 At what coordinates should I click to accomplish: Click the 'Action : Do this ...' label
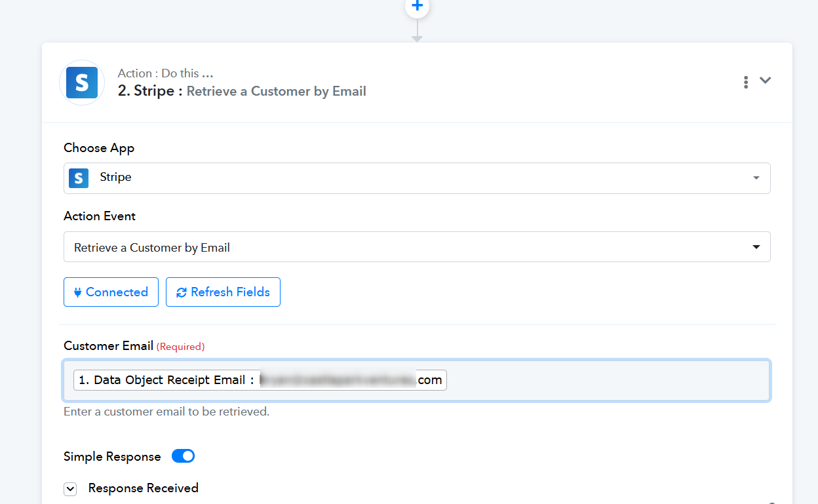pos(165,73)
